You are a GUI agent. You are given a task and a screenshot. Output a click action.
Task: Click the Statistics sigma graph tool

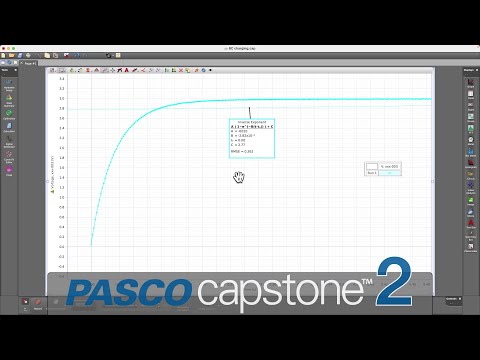click(88, 70)
